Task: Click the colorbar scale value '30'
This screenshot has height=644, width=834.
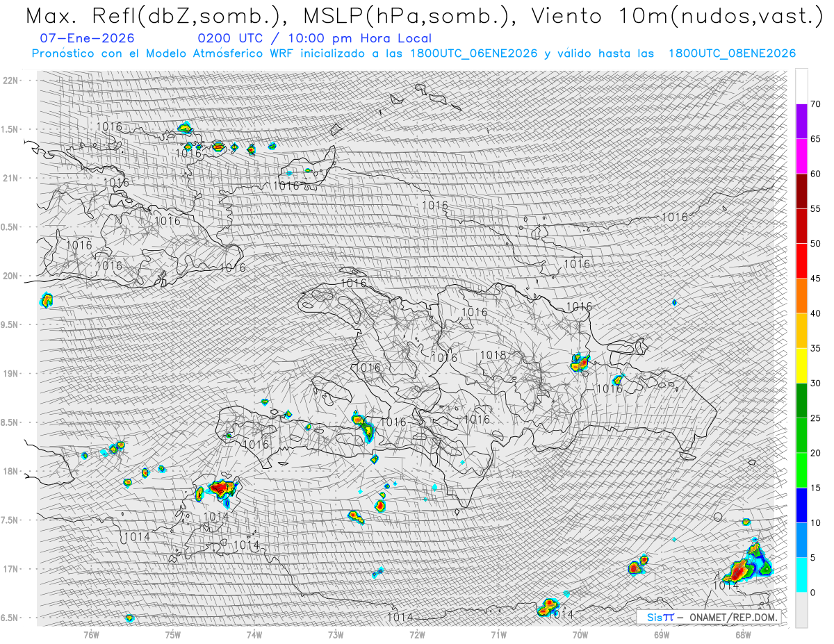Action: click(x=815, y=383)
